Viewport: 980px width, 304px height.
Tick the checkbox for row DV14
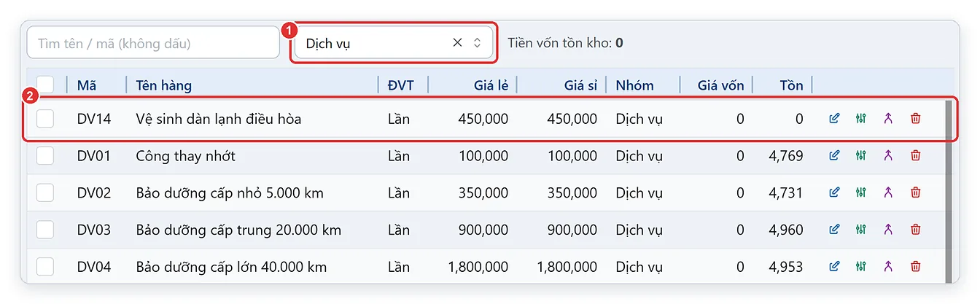(45, 118)
